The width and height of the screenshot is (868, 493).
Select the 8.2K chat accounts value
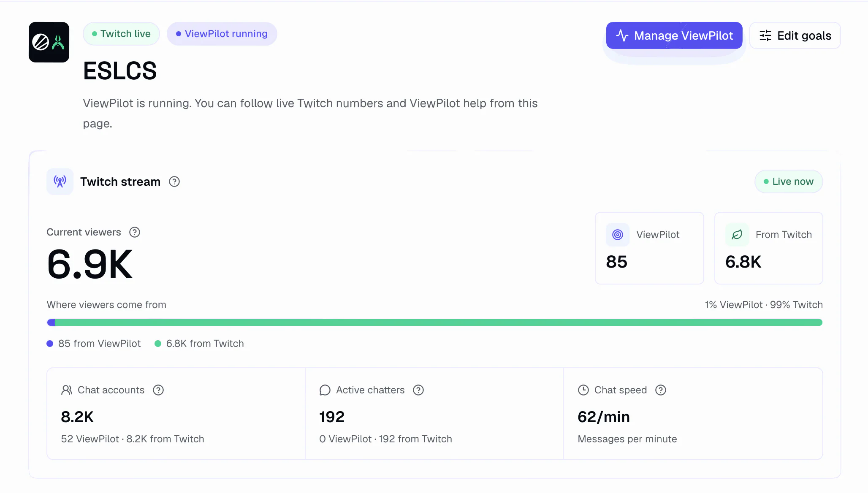click(x=77, y=417)
